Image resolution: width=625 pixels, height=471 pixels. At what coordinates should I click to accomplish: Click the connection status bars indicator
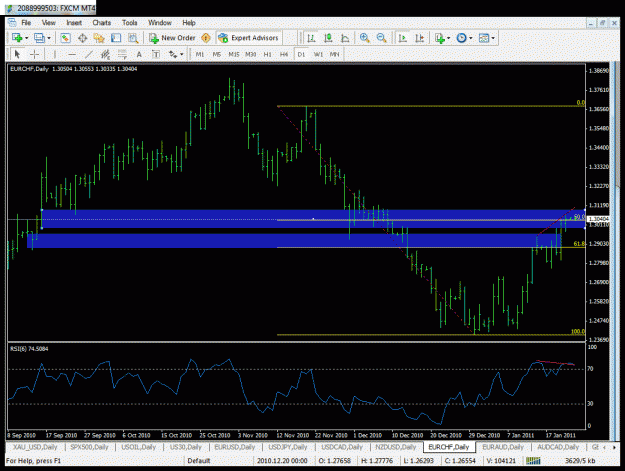533,461
